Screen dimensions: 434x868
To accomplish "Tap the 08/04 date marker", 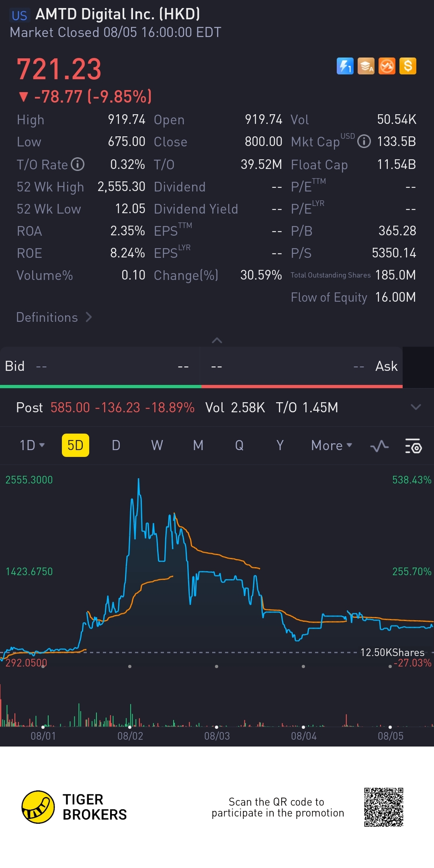I will pyautogui.click(x=304, y=736).
